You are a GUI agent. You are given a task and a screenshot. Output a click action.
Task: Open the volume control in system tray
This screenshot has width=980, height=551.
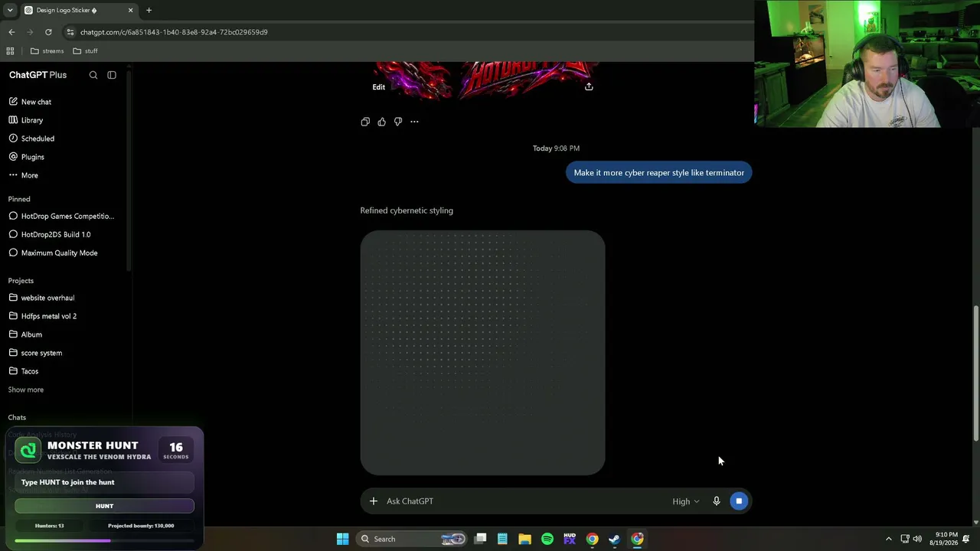tap(917, 539)
